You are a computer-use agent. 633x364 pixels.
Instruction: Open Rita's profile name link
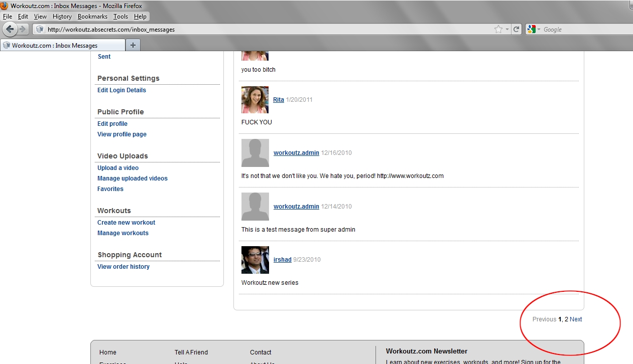coord(279,100)
